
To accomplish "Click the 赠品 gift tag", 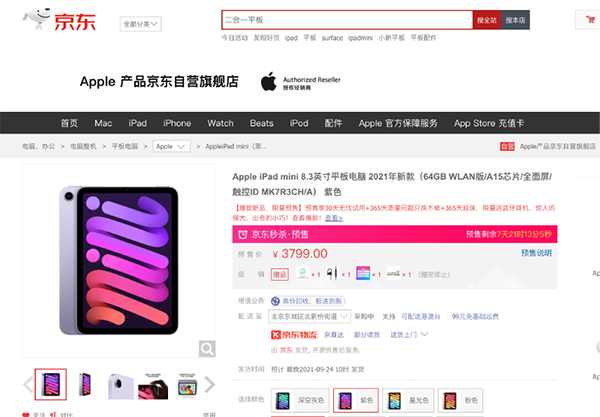I will tap(280, 274).
